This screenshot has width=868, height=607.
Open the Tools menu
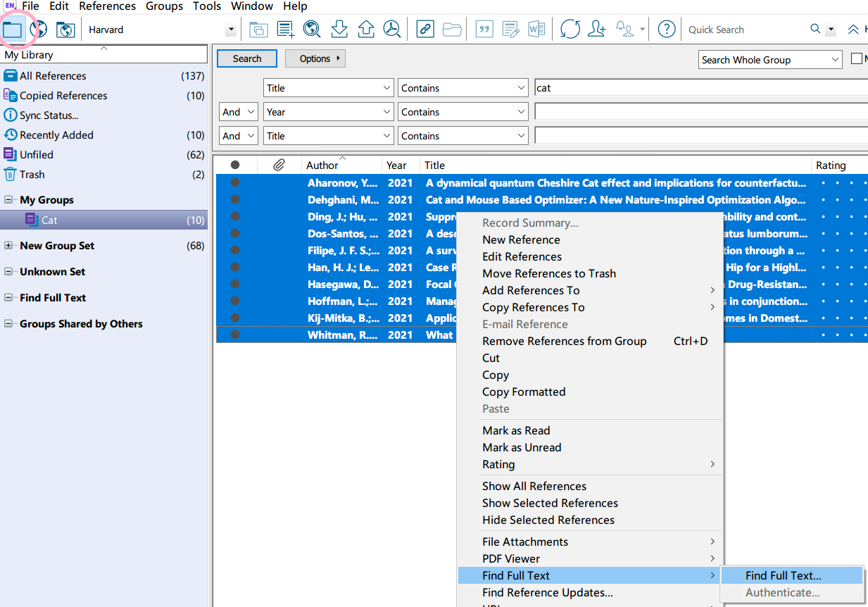pos(207,6)
